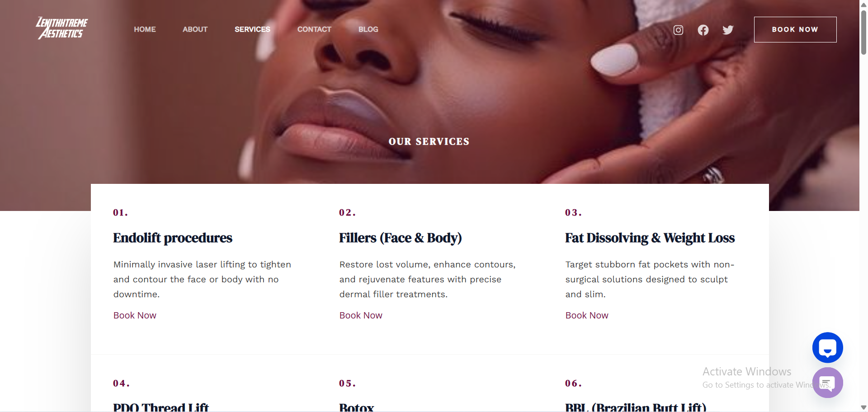Click the Book Now header button
Image resolution: width=868 pixels, height=412 pixels.
tap(795, 29)
